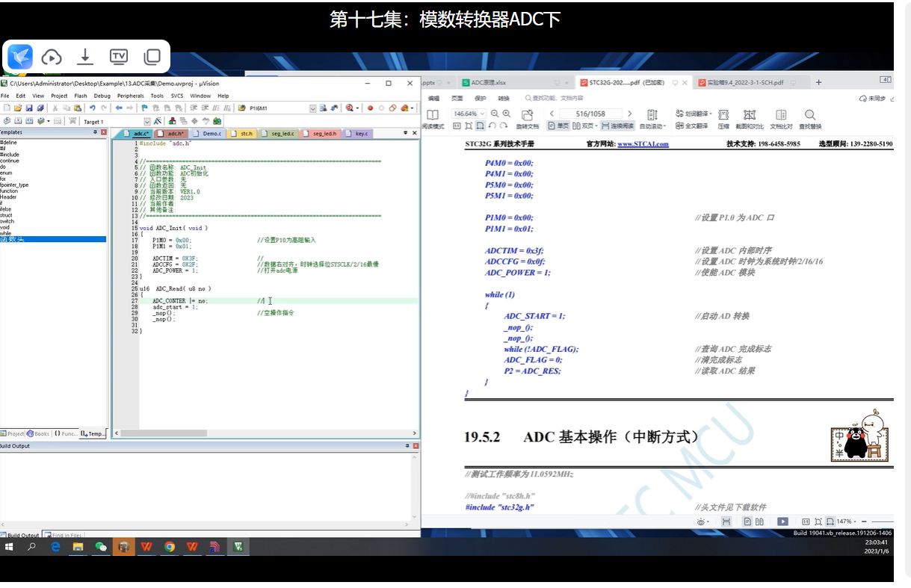
Task: Open Target Options wand icon
Action: 158,121
